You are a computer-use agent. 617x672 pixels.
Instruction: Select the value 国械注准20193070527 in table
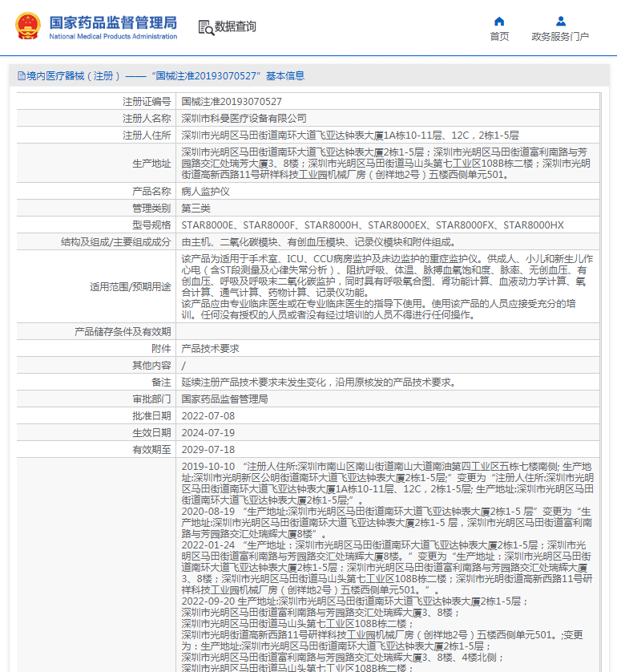[x=232, y=102]
